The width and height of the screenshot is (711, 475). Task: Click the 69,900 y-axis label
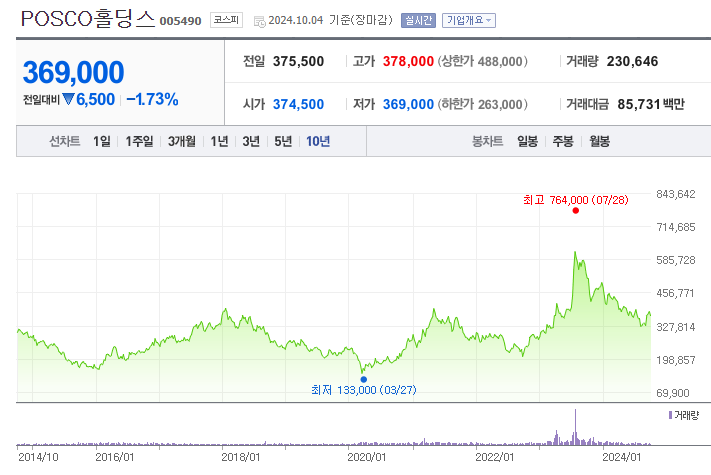point(673,393)
